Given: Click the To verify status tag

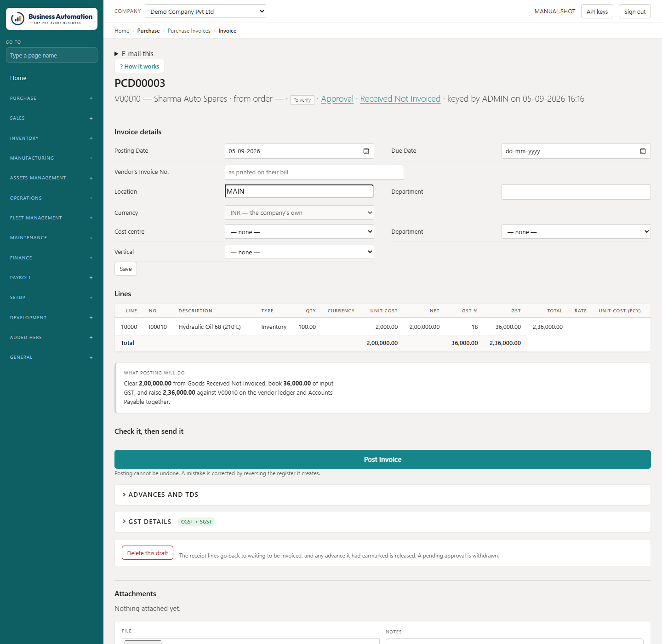Looking at the screenshot, I should tap(302, 100).
